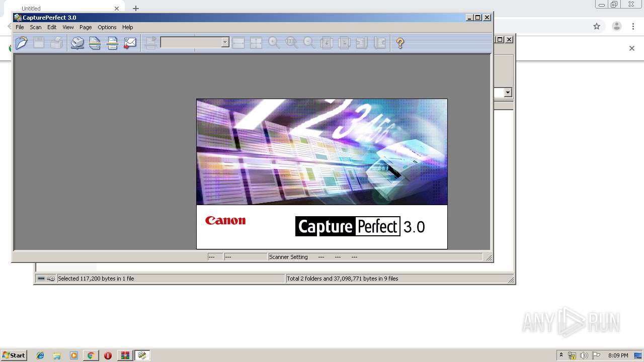Click the Canon CapturePerfect 3.0 splash image
This screenshot has height=362, width=644.
pos(322,174)
